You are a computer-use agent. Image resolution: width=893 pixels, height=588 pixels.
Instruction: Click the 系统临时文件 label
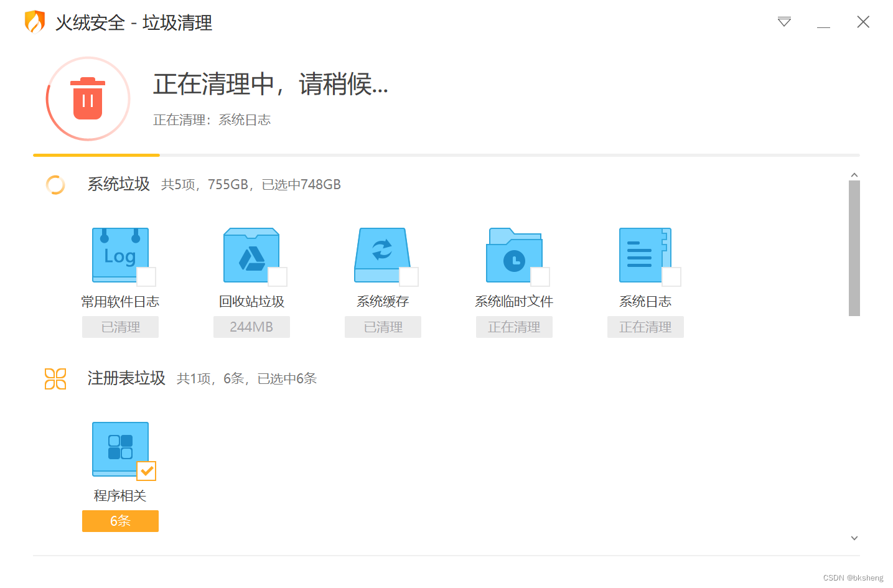click(x=514, y=302)
